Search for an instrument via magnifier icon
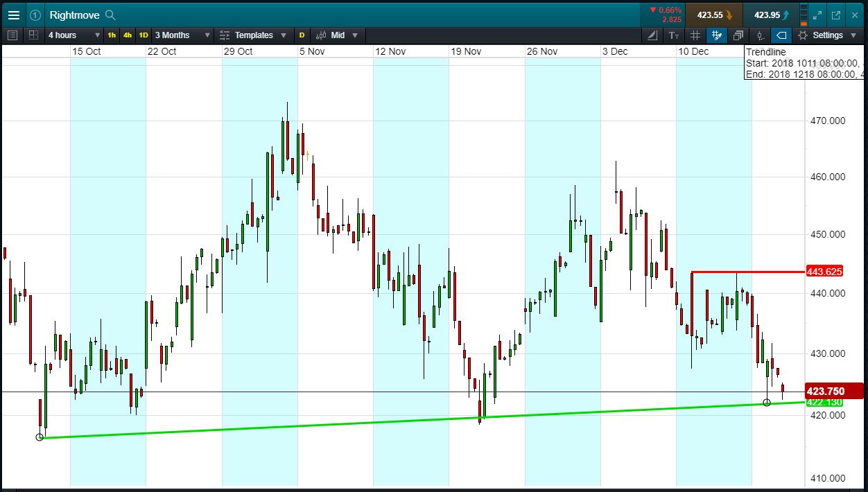 pyautogui.click(x=110, y=15)
